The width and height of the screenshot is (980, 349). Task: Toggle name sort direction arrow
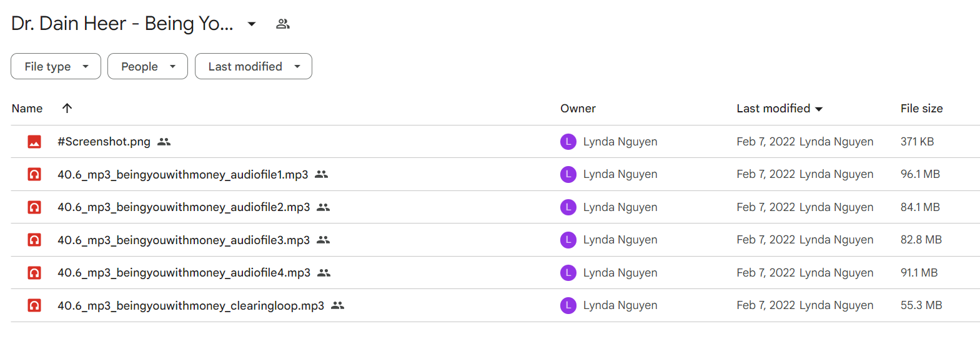point(67,108)
